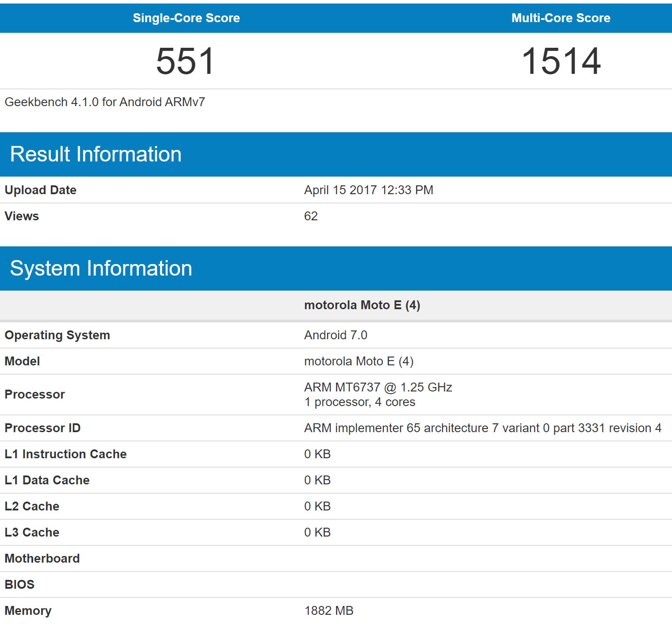
Task: Select the L1 Instruction Cache 0 KB value
Action: [317, 454]
